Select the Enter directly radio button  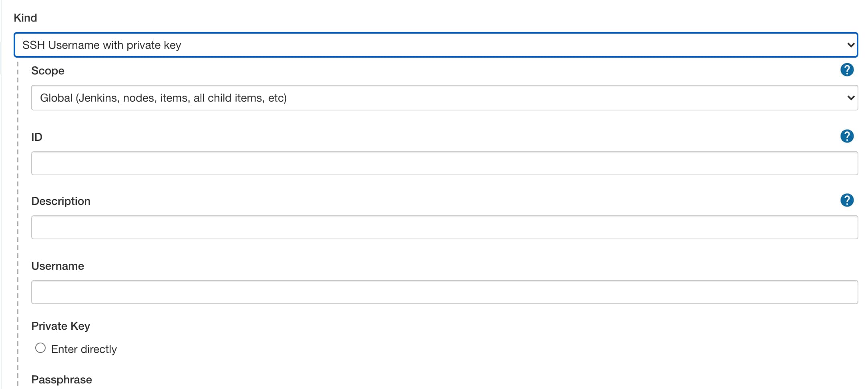(40, 348)
